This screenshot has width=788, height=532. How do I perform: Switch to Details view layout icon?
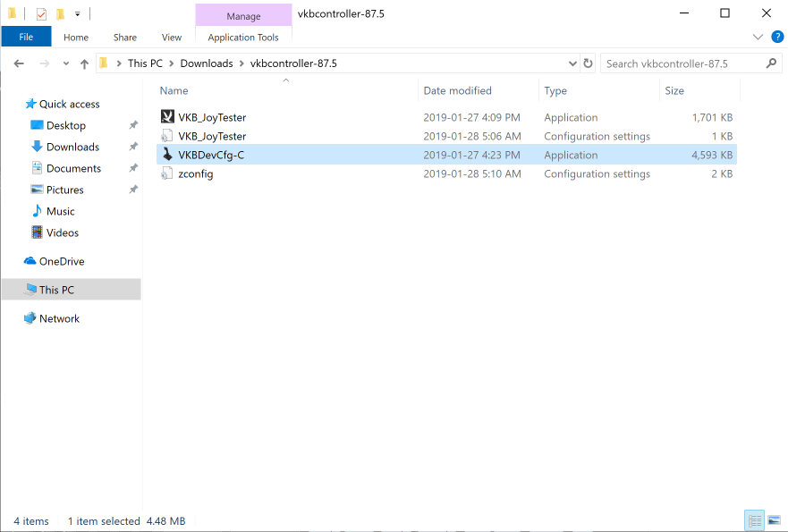(754, 521)
